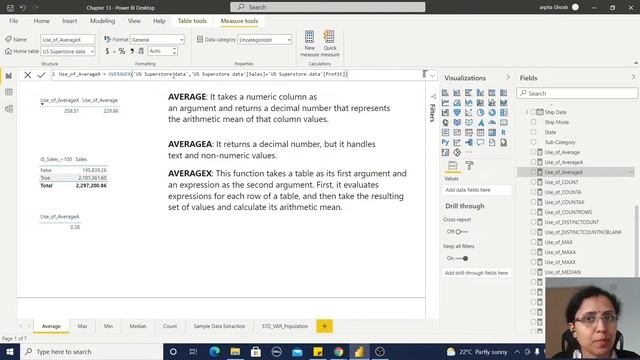Open the View ribbon tab
The width and height of the screenshot is (640, 360).
[134, 21]
